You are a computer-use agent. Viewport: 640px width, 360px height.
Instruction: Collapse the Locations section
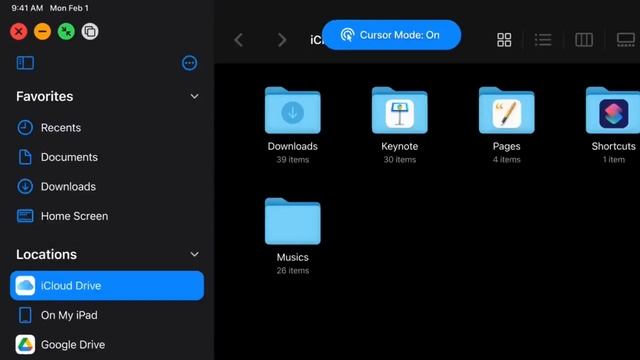(x=195, y=254)
